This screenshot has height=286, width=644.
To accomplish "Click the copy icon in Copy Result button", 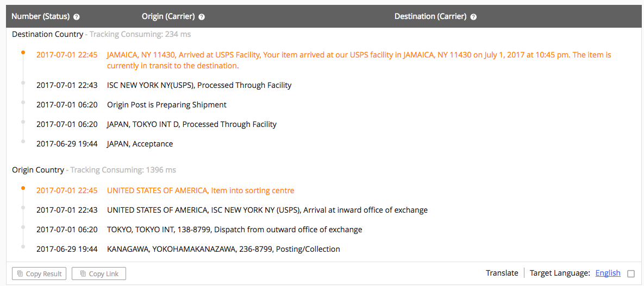I will [x=20, y=274].
